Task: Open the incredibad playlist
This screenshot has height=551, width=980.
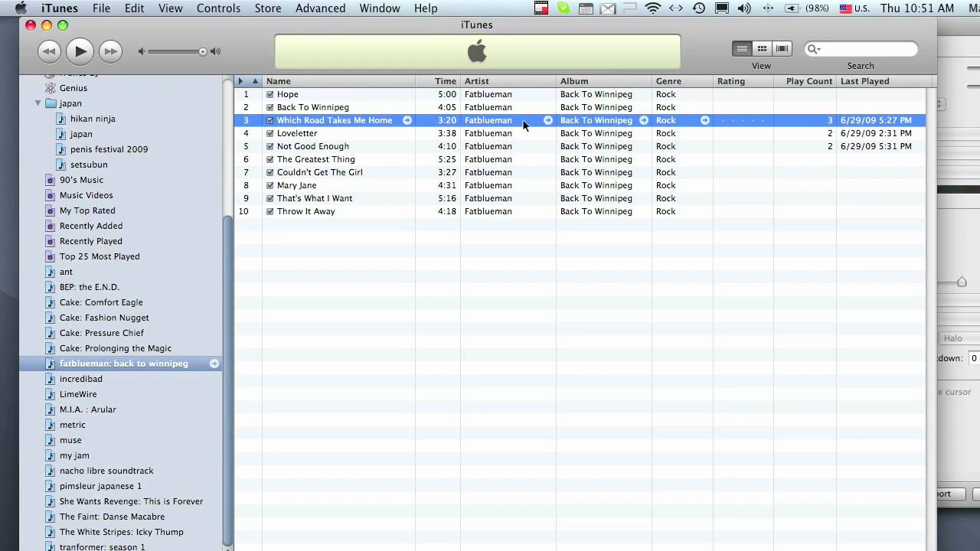Action: click(x=81, y=379)
